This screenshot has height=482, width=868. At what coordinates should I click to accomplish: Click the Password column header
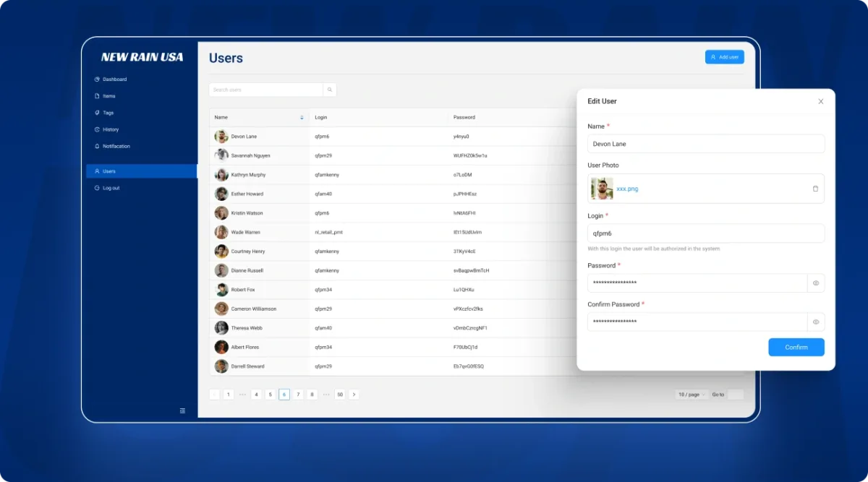(464, 117)
